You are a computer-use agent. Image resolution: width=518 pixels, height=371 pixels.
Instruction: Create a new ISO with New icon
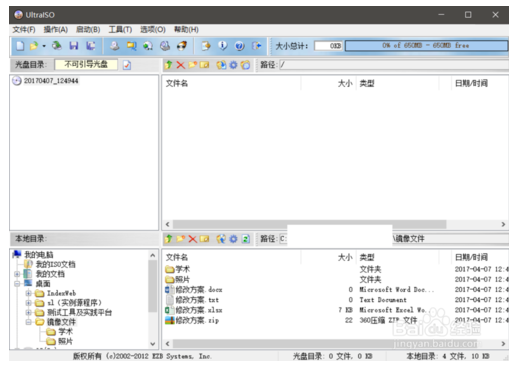coord(20,46)
